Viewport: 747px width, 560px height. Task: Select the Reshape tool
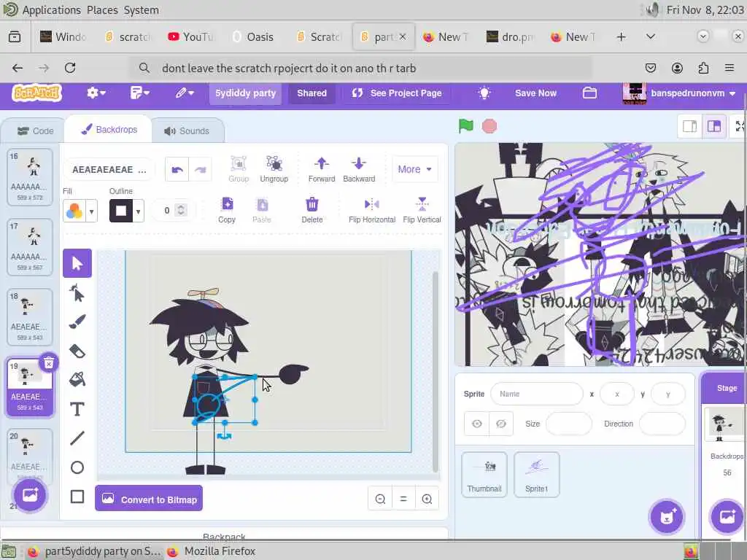77,294
